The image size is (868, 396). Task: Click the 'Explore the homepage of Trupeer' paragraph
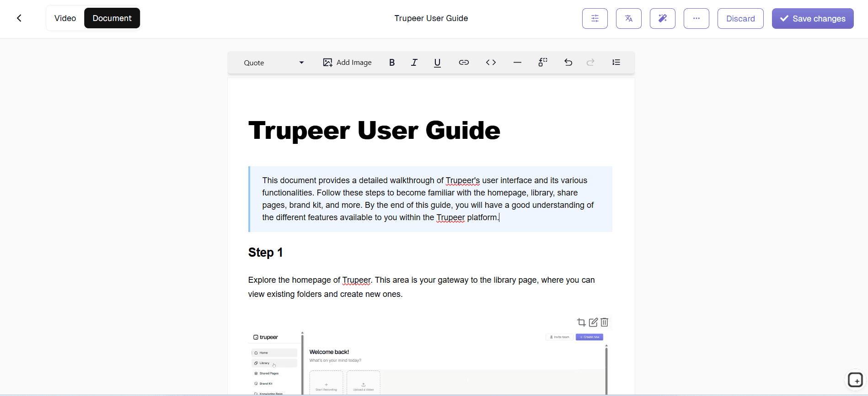[421, 287]
